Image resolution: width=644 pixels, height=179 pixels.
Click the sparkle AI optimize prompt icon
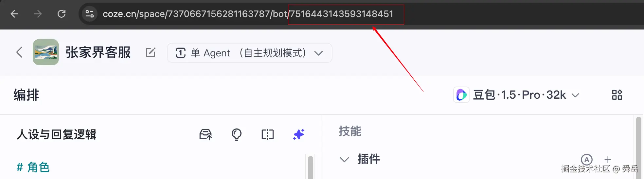tap(298, 134)
